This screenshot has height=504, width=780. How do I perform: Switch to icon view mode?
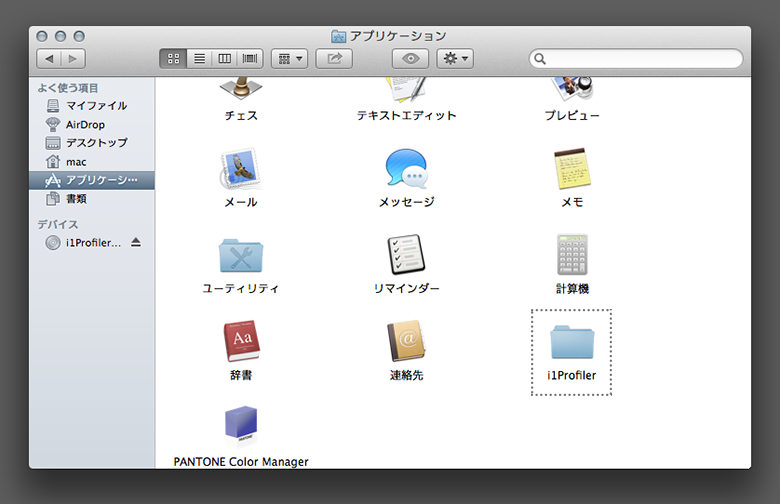172,59
